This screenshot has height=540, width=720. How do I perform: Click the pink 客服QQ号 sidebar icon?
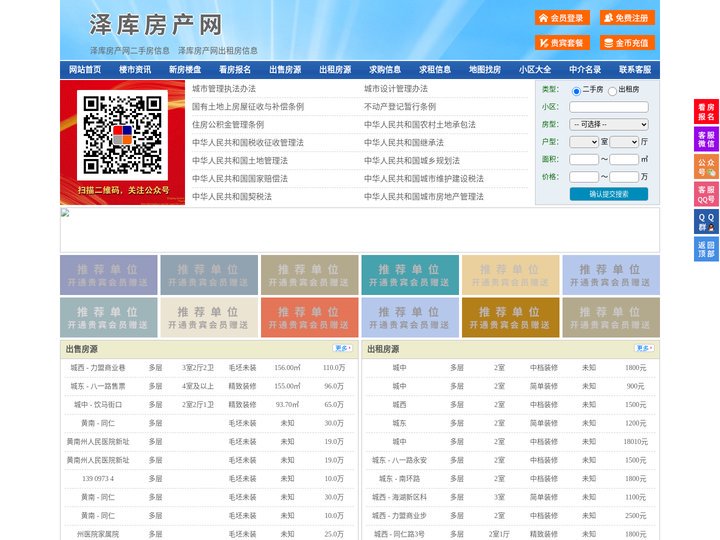(x=706, y=194)
